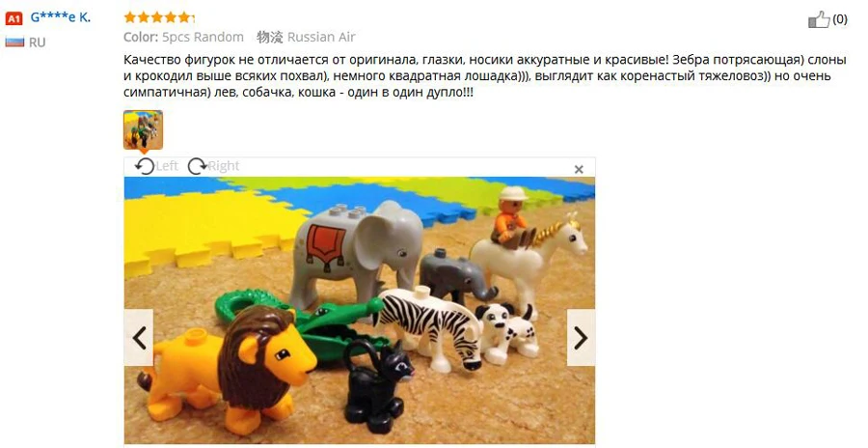The image size is (868, 448).
Task: Click the "5pcs Random" color value
Action: point(203,37)
